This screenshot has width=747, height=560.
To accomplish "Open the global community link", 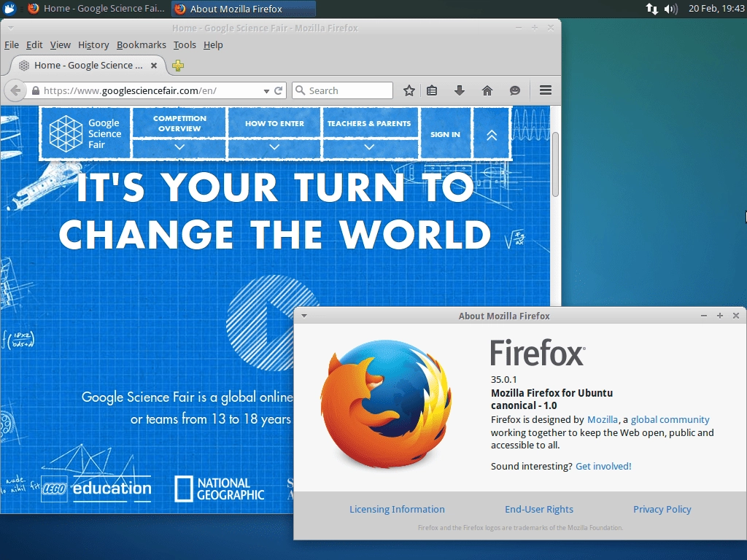I will (x=670, y=419).
